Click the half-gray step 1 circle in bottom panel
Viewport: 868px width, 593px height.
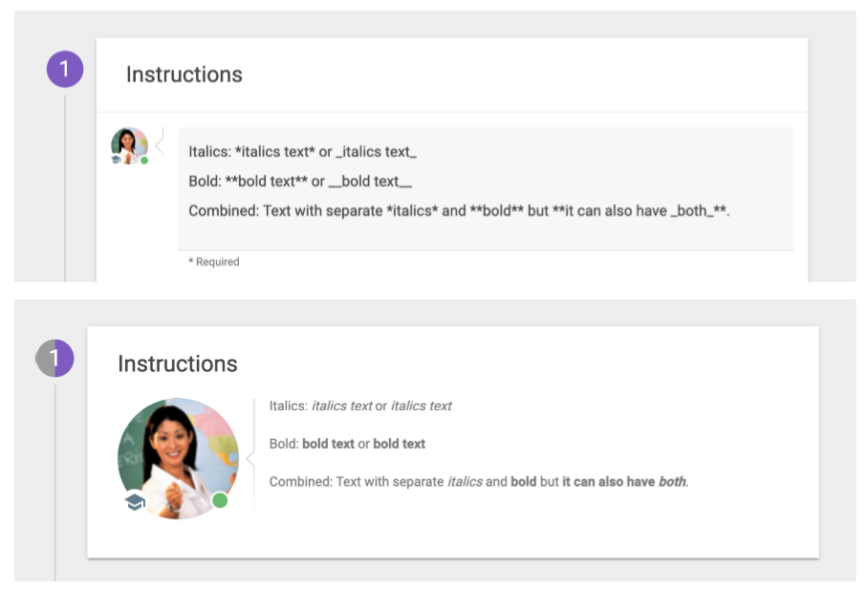pos(54,359)
